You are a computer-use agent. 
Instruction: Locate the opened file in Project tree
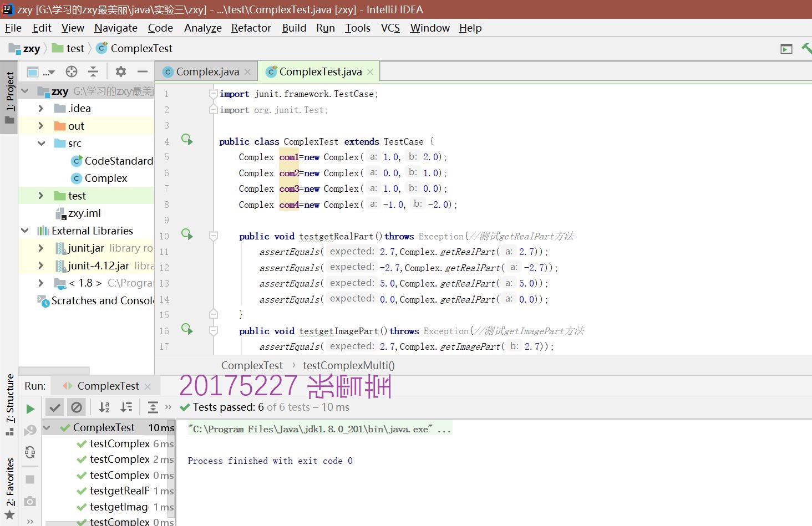tap(72, 72)
